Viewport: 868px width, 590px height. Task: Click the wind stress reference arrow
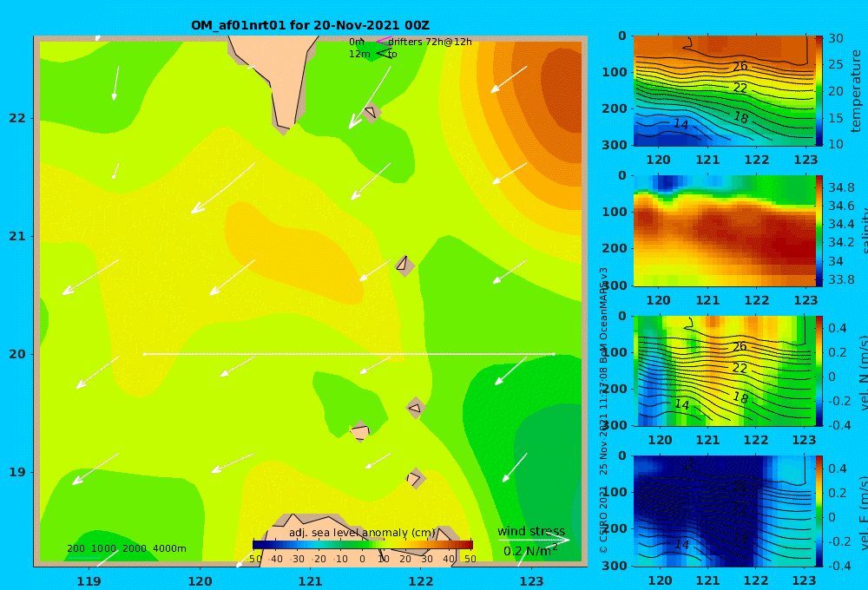coord(534,540)
